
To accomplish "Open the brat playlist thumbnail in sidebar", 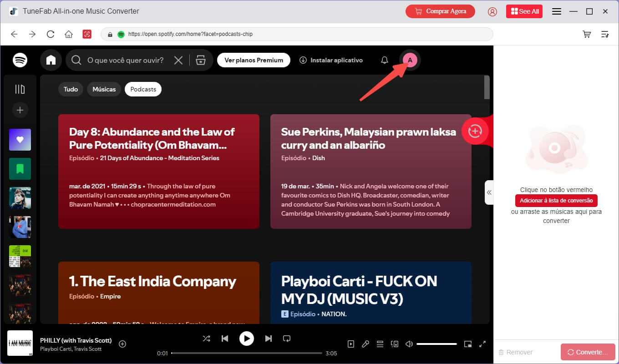I will coord(20,256).
